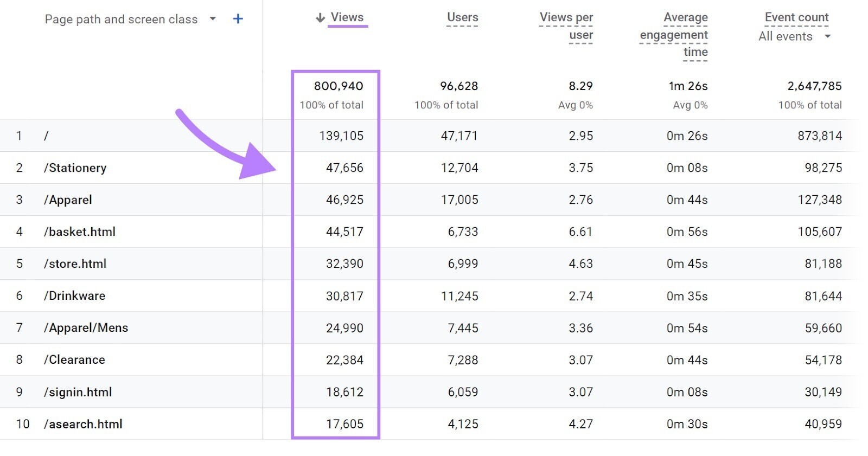Select the /Drinkware page path
This screenshot has width=868, height=456.
tap(74, 296)
